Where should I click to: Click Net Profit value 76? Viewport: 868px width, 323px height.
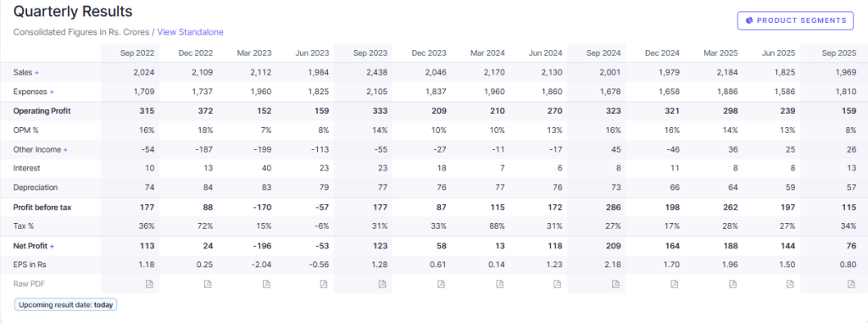tap(851, 246)
